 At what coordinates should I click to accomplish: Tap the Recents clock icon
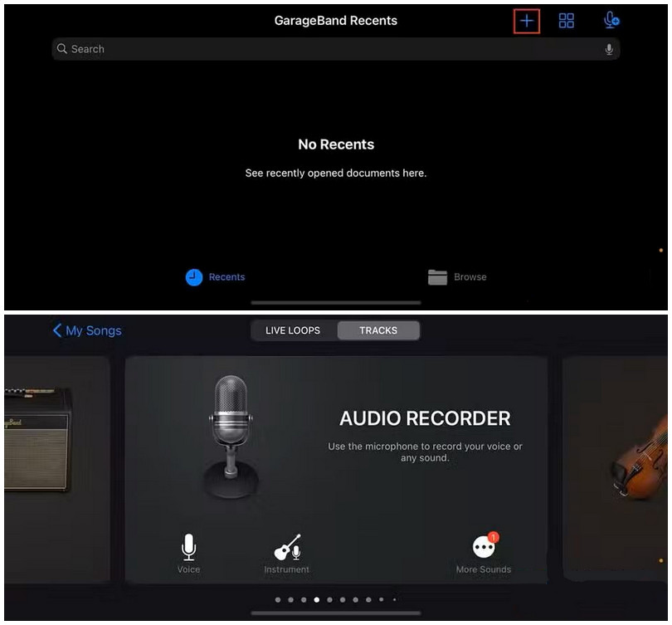point(193,277)
